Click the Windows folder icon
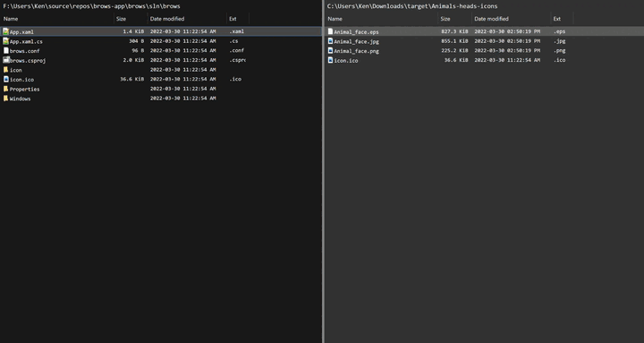644x343 pixels. [x=5, y=99]
